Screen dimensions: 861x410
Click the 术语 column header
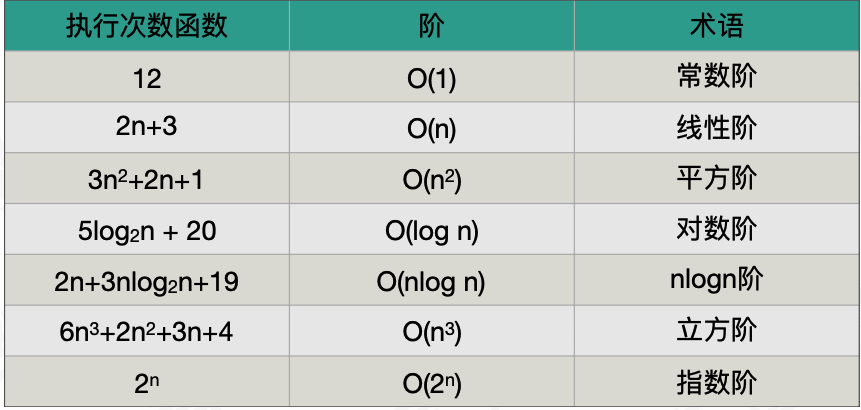(x=717, y=26)
